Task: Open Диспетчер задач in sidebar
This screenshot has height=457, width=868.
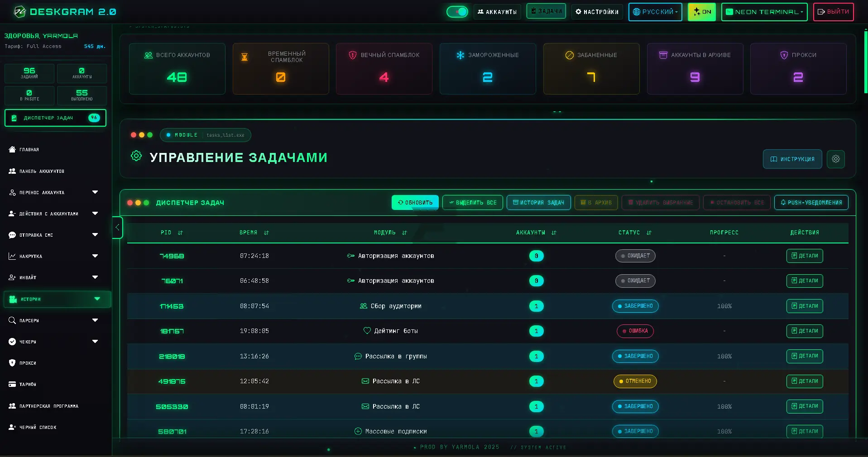Action: pos(55,118)
